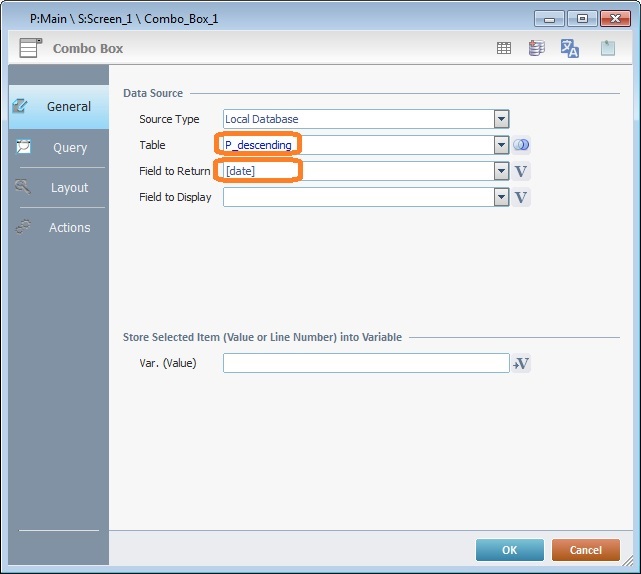
Task: Switch to the Query tab
Action: click(x=59, y=148)
